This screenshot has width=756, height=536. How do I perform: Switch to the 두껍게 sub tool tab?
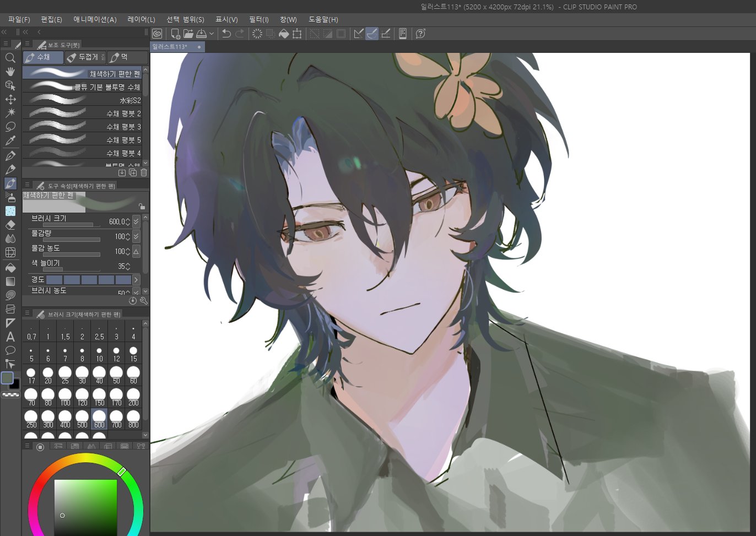coord(85,57)
